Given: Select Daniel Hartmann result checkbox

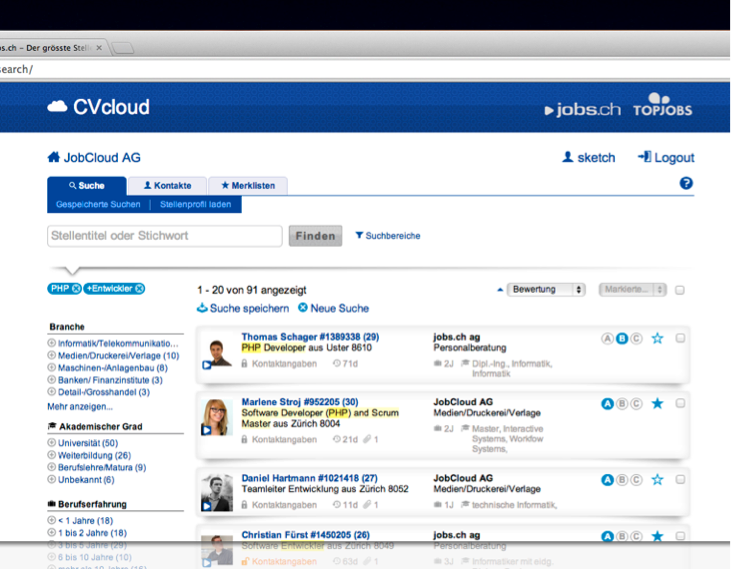Looking at the screenshot, I should [x=680, y=479].
